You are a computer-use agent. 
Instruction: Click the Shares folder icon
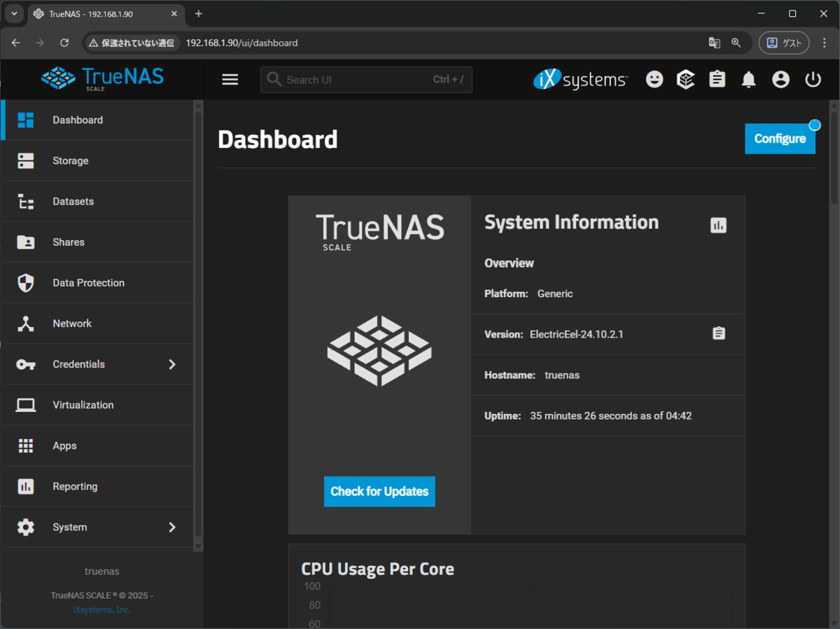[26, 242]
